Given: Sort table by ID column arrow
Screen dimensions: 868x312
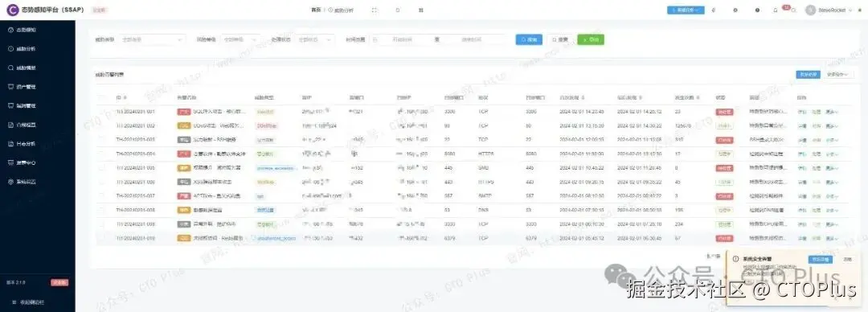Looking at the screenshot, I should pyautogui.click(x=125, y=97).
